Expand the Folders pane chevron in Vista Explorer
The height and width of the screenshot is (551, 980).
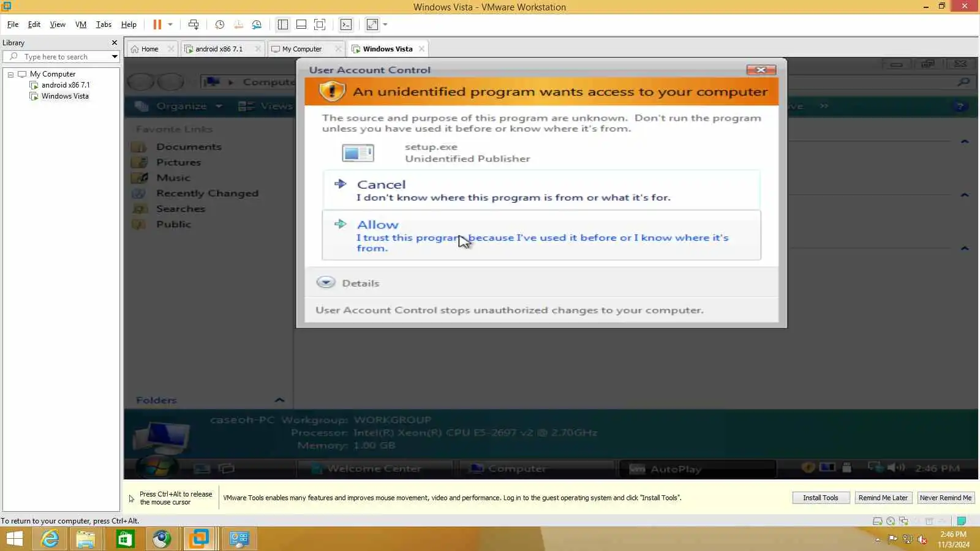(x=280, y=400)
